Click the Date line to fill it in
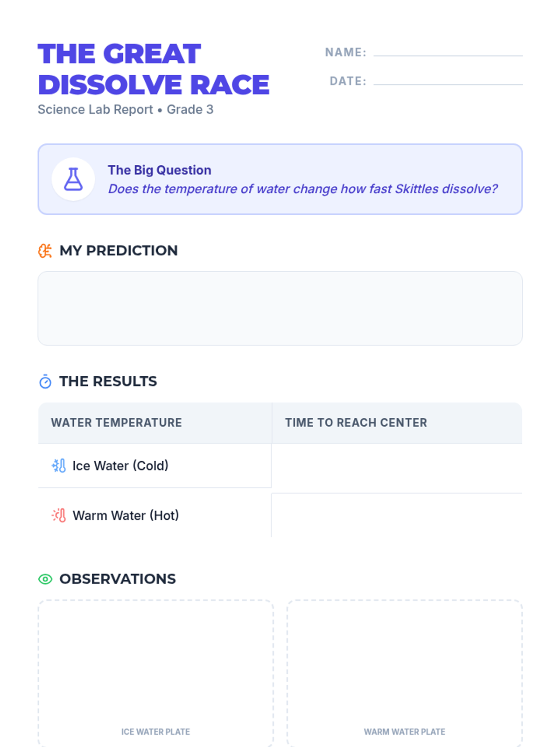Image resolution: width=560 pixels, height=747 pixels. coord(448,80)
